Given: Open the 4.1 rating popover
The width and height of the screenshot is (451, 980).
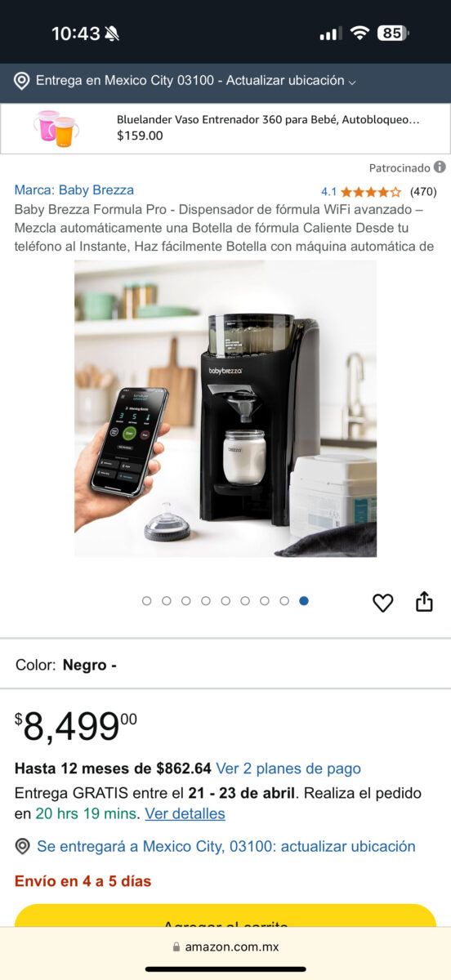Looking at the screenshot, I should (328, 192).
